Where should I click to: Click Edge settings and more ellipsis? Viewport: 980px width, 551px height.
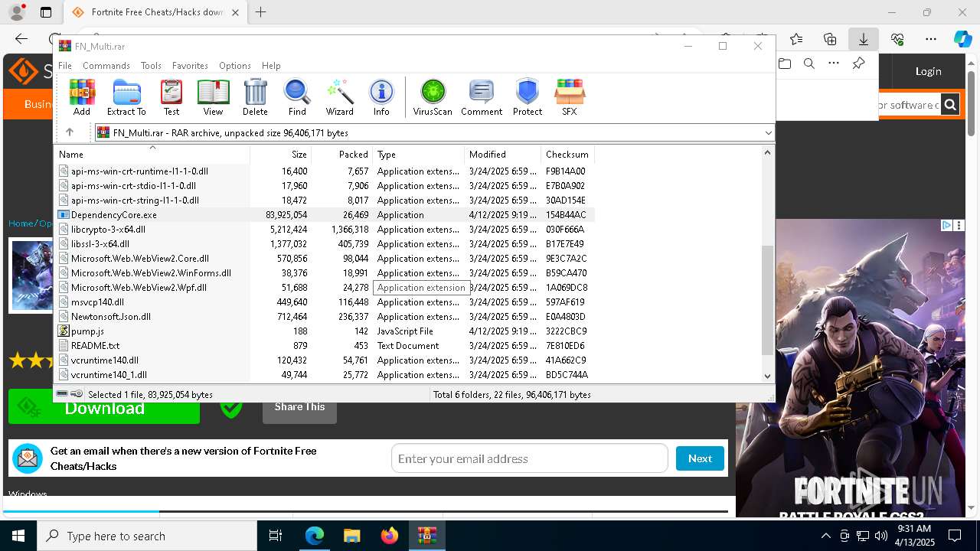[x=931, y=39]
